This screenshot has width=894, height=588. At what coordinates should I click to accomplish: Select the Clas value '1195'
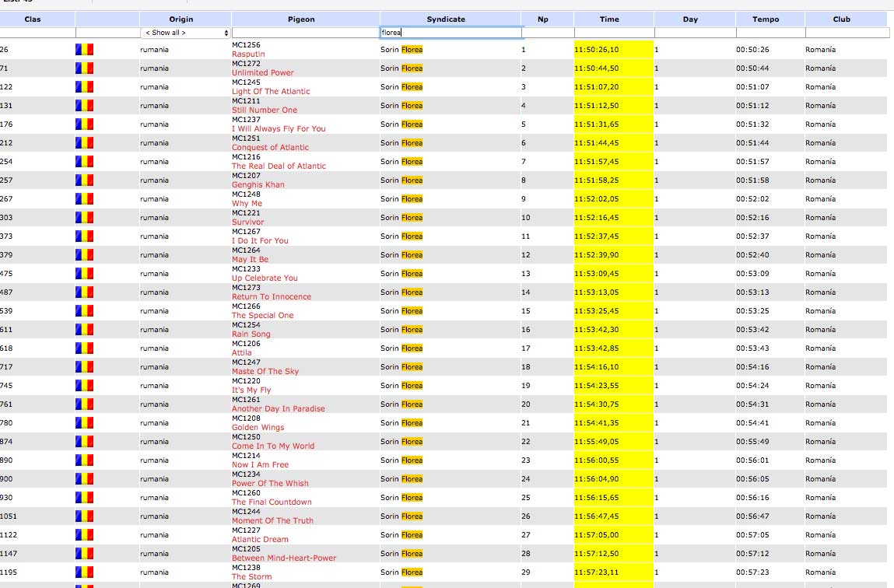click(x=9, y=572)
